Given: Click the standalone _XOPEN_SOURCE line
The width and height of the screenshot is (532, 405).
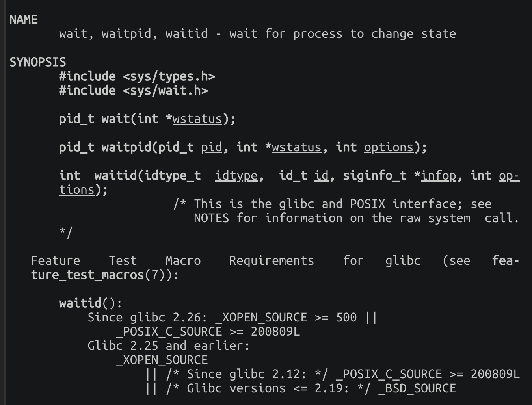Looking at the screenshot, I should pos(162,360).
